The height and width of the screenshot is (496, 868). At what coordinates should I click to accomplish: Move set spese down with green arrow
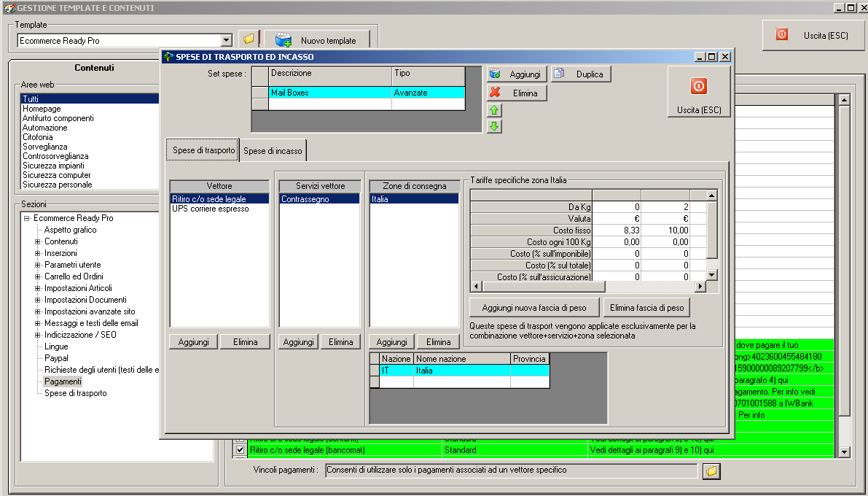point(495,126)
